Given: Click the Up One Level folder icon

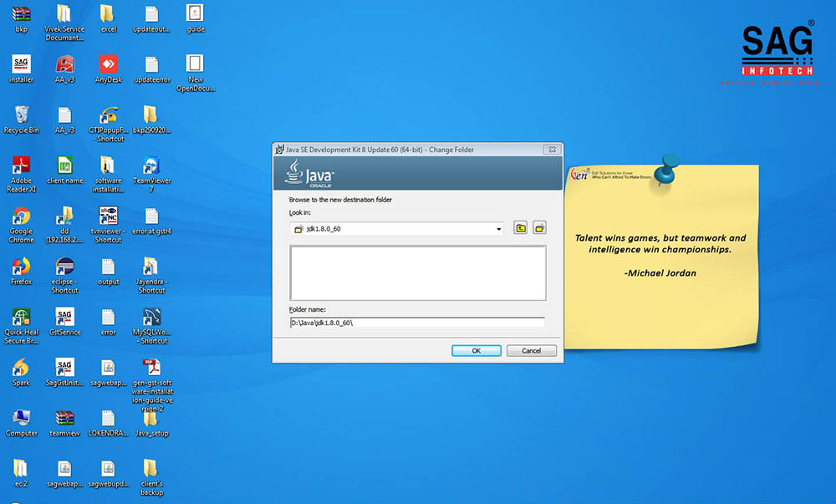Looking at the screenshot, I should (521, 228).
